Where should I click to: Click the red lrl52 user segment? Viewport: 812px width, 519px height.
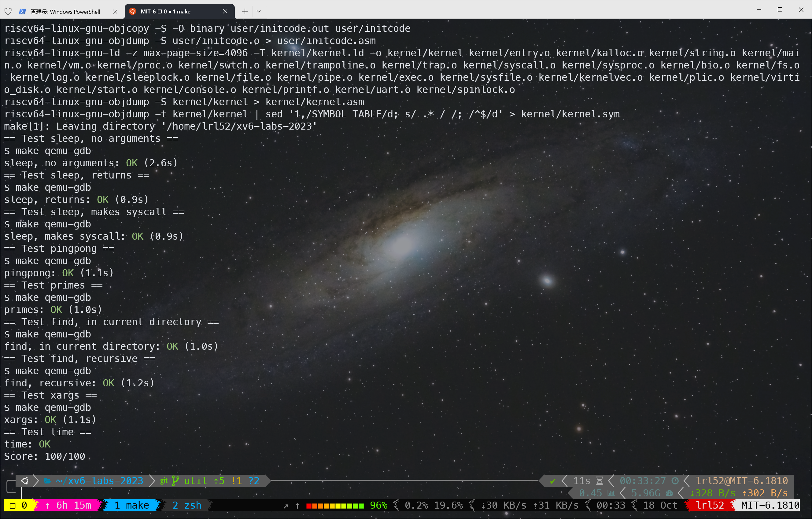coord(710,506)
